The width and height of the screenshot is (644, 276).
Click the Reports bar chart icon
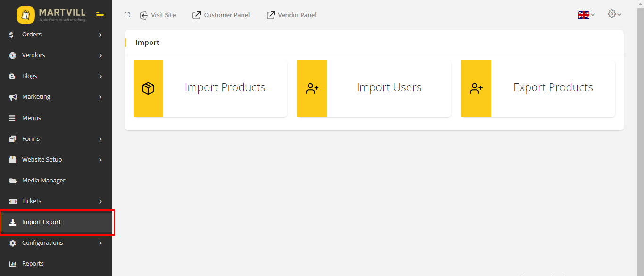(x=13, y=264)
